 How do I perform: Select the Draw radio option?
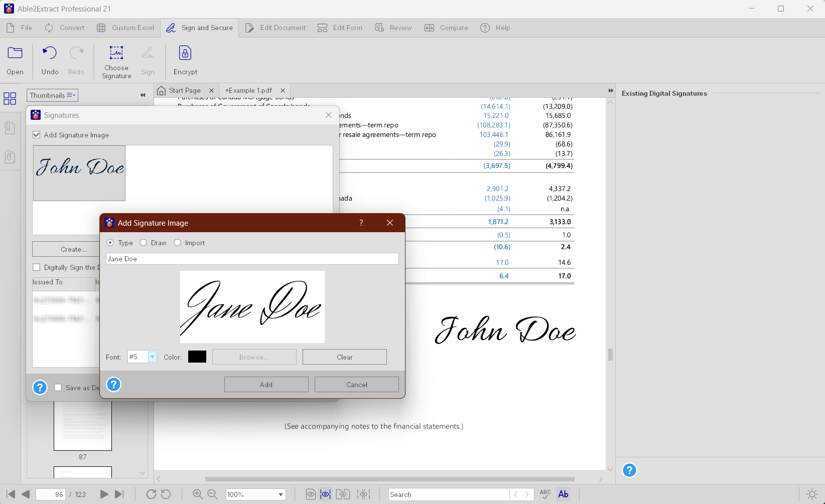144,243
